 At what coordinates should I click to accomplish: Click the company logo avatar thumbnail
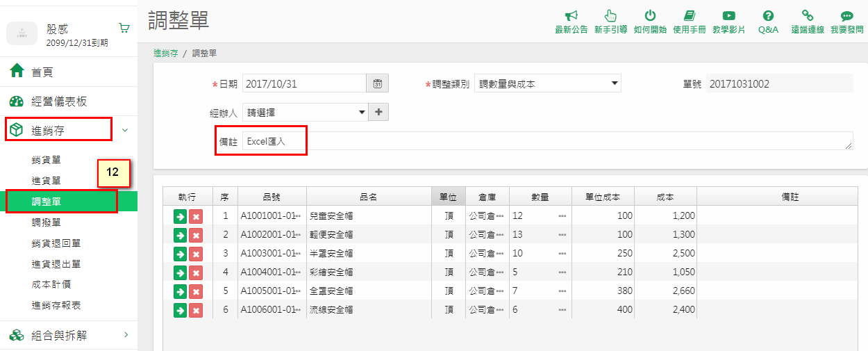[22, 32]
